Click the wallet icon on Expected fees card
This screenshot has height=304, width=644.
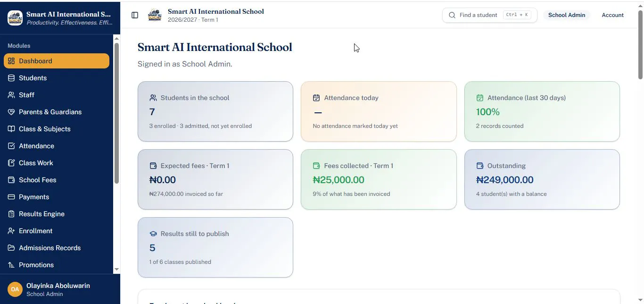coord(153,166)
